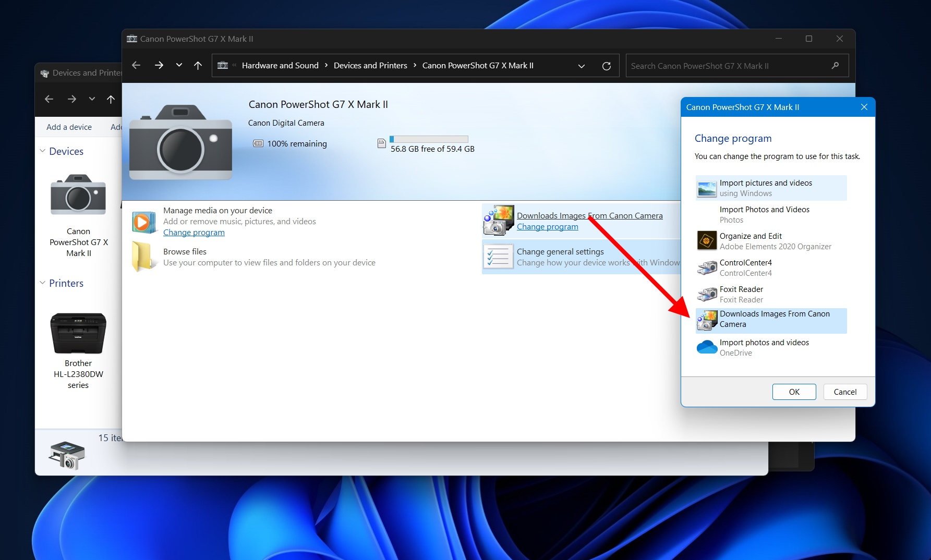Click the Change program heading in the dialog
Viewport: 931px width, 560px height.
pyautogui.click(x=733, y=138)
